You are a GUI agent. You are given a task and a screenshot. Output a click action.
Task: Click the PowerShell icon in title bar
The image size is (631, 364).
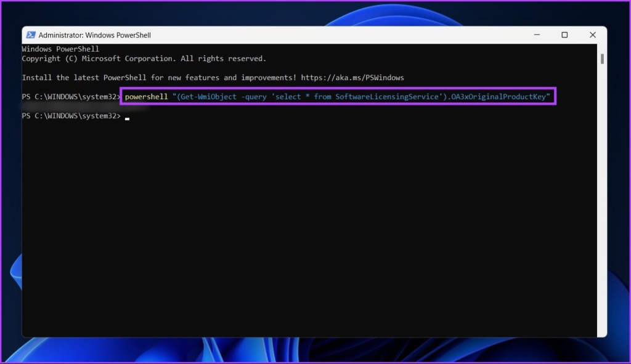pyautogui.click(x=31, y=35)
